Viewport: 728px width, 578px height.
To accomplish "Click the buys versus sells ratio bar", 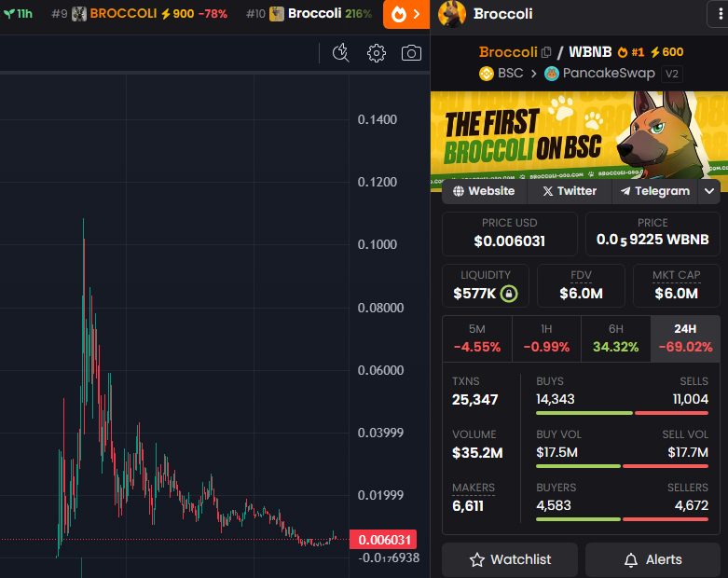I will [x=622, y=413].
